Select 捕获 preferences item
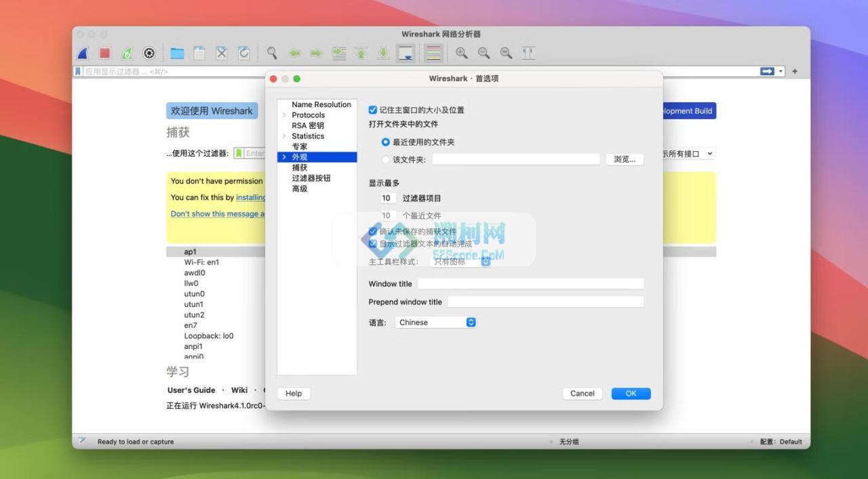 click(x=300, y=167)
